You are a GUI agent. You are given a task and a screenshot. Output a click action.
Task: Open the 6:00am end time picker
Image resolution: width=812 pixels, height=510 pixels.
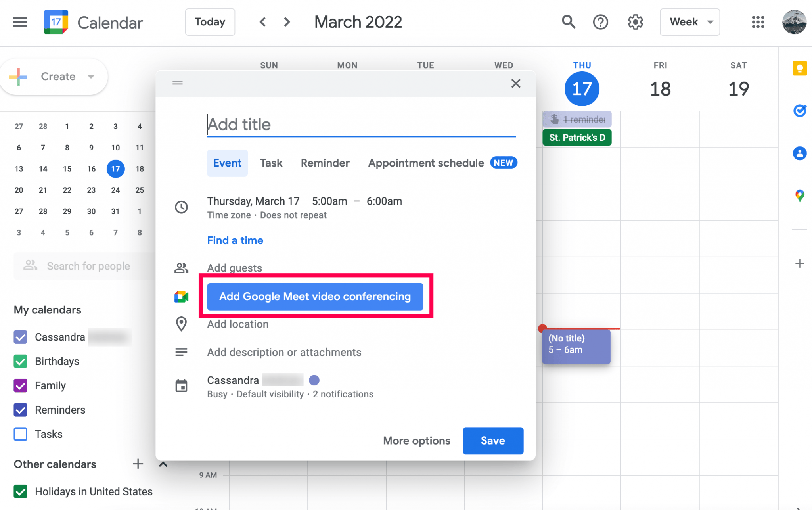pos(384,201)
